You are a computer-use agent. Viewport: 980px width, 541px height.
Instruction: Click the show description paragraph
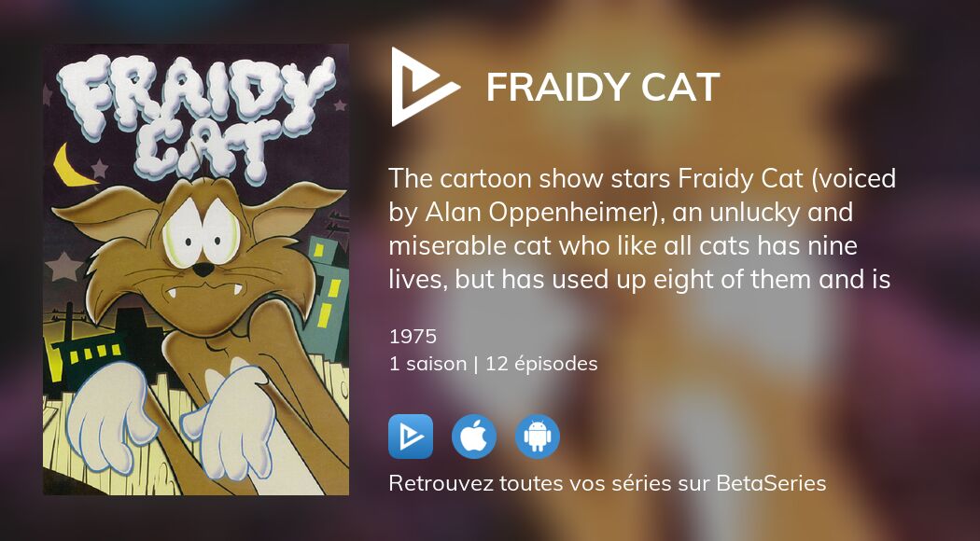coord(642,229)
